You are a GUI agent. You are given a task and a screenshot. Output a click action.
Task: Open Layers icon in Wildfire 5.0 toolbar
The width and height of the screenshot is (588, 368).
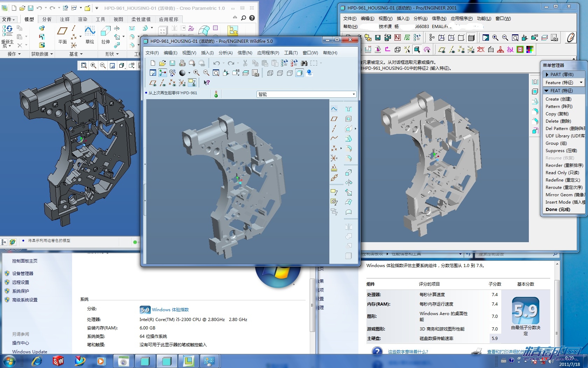point(246,73)
